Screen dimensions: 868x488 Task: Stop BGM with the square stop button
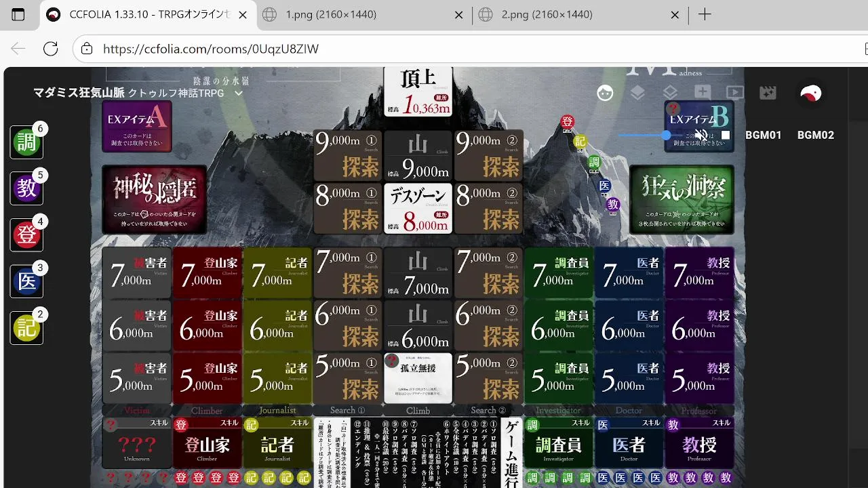click(726, 135)
